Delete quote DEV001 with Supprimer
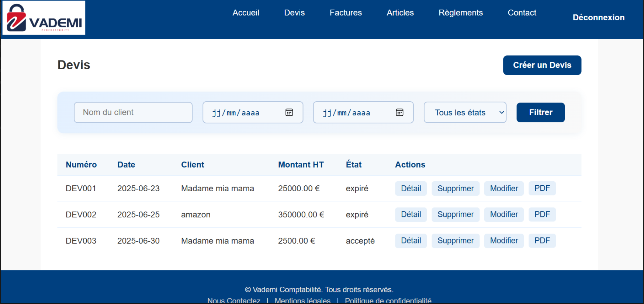 tap(456, 188)
